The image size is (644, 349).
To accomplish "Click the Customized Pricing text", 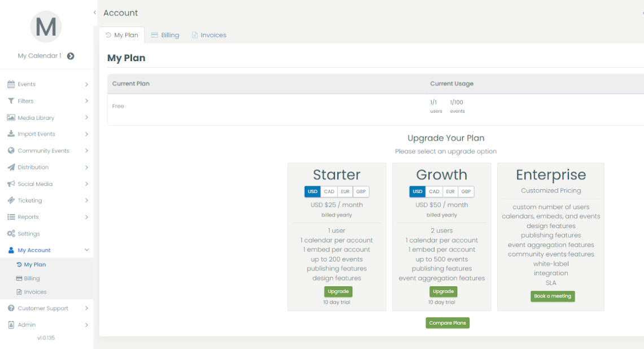I will (551, 191).
